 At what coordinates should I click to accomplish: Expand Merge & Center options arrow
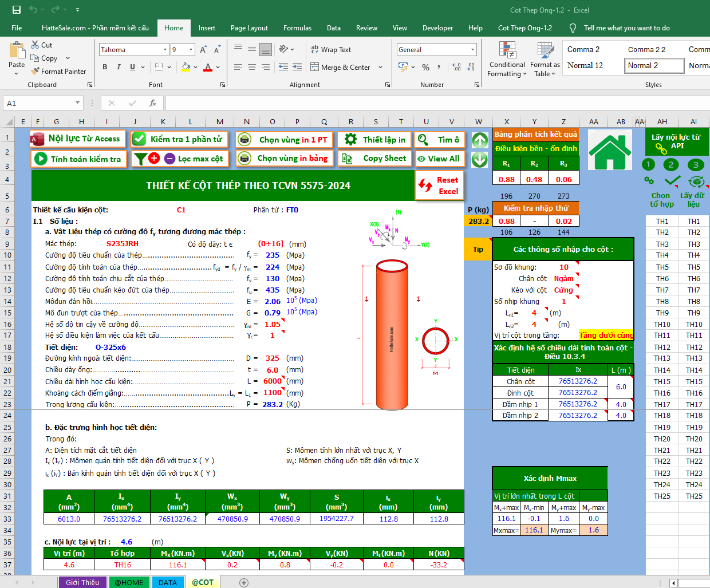point(380,67)
